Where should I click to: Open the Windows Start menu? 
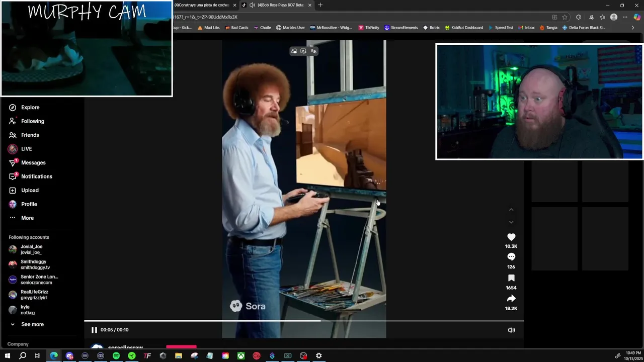[x=7, y=356]
